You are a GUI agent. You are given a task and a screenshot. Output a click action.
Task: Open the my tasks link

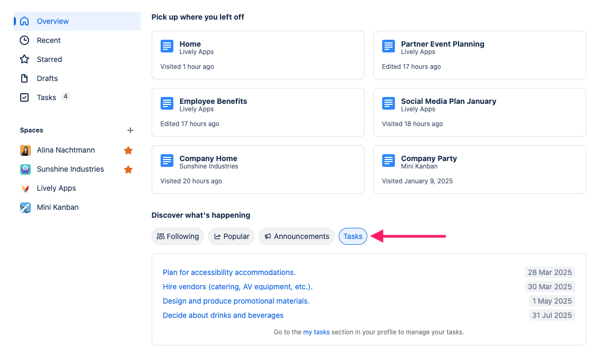[316, 332]
